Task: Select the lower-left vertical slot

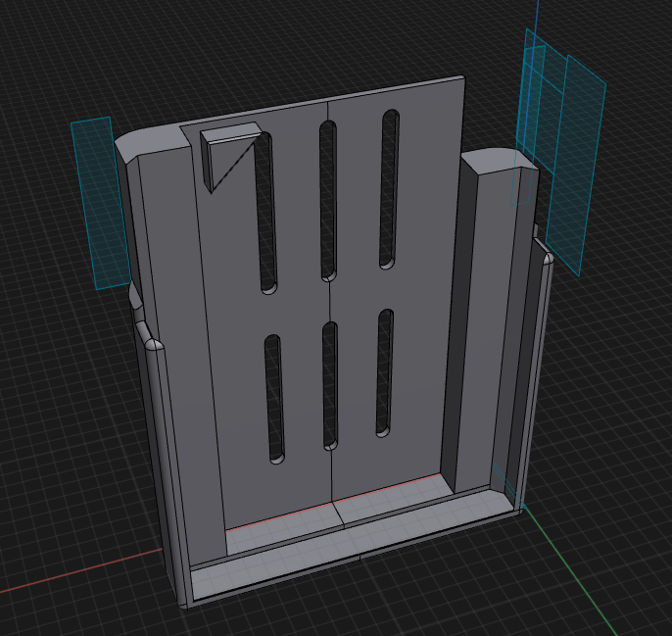Action: point(274,399)
